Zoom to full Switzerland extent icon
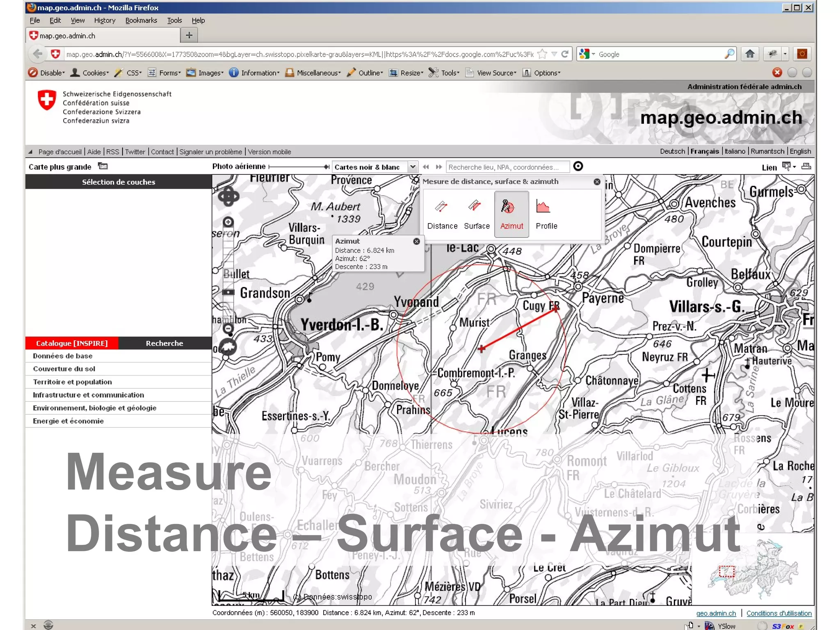This screenshot has width=840, height=630. click(x=228, y=347)
